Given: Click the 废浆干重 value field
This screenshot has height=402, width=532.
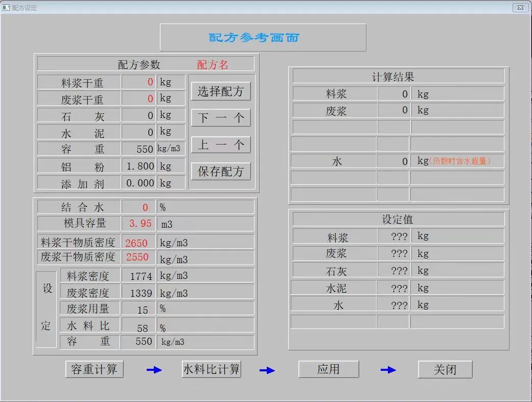Looking at the screenshot, I should (138, 98).
